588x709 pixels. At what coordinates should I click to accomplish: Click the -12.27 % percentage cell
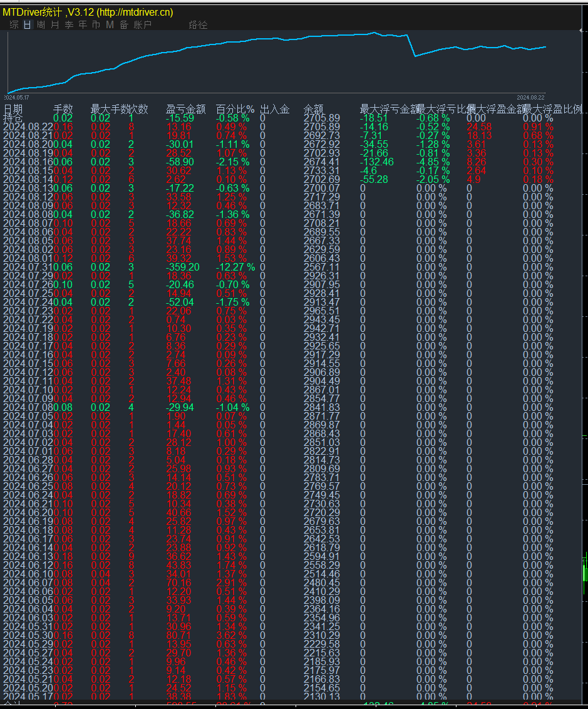point(235,267)
